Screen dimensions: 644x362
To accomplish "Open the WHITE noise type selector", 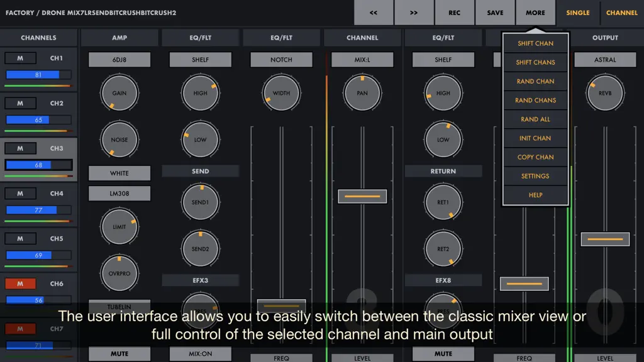I will point(119,173).
